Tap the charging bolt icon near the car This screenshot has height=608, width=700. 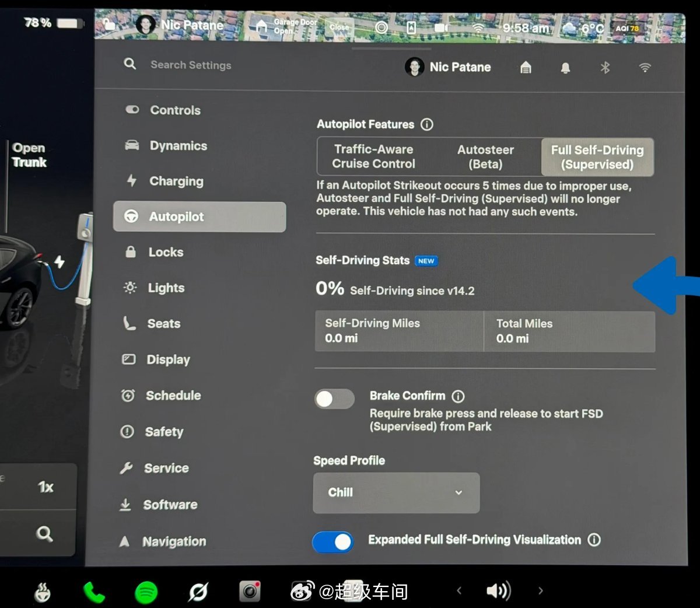tap(60, 261)
